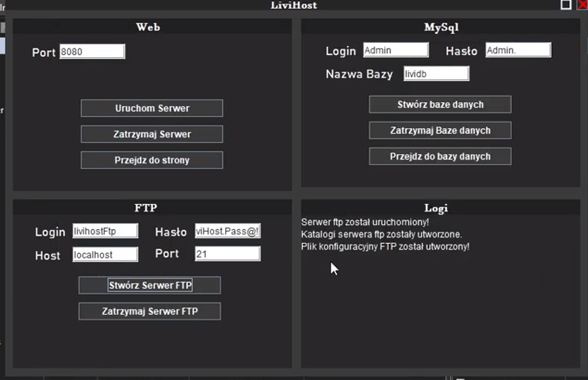Click the FTP Host field showing localhost
The image size is (588, 380).
(x=104, y=254)
